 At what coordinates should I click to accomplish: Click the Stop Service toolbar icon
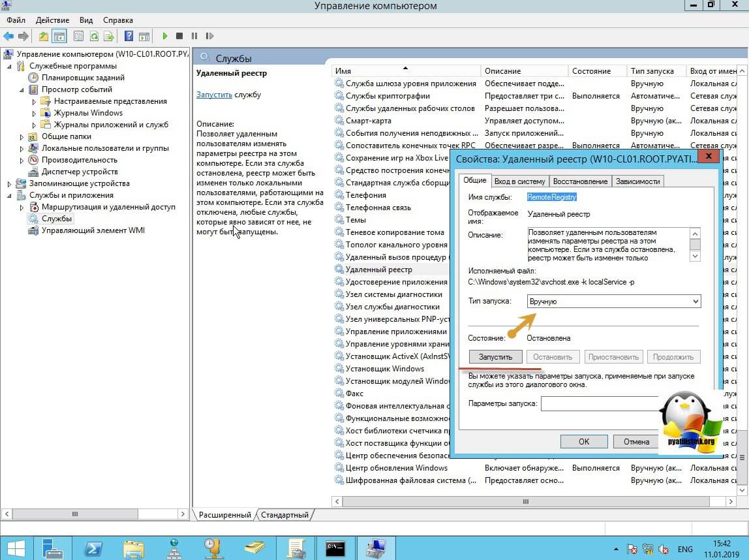coord(179,36)
